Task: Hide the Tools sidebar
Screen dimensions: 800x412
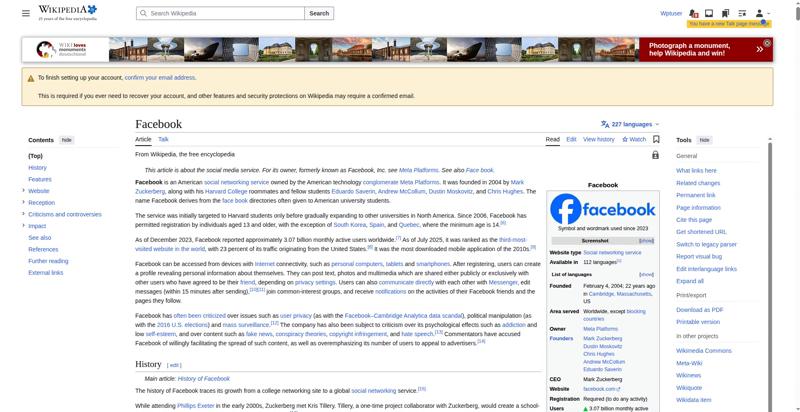Action: (x=704, y=140)
